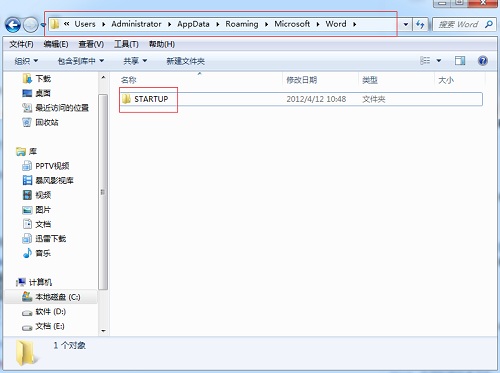
Task: Click the navigation pane scroll up arrow
Action: (103, 77)
